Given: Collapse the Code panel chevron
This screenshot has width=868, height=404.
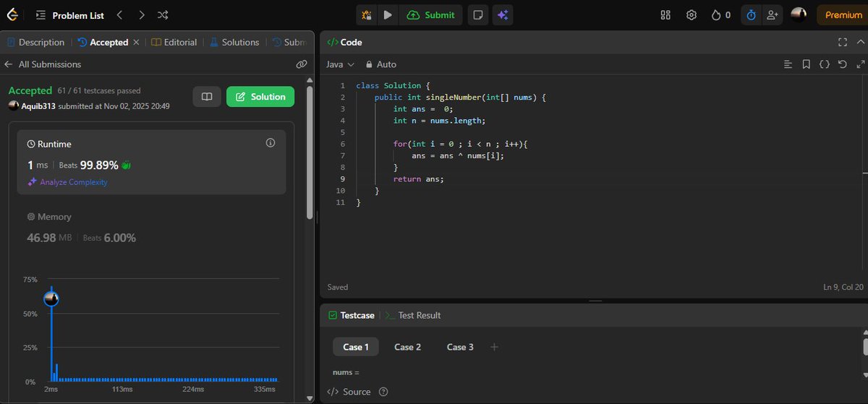Looking at the screenshot, I should tap(860, 43).
